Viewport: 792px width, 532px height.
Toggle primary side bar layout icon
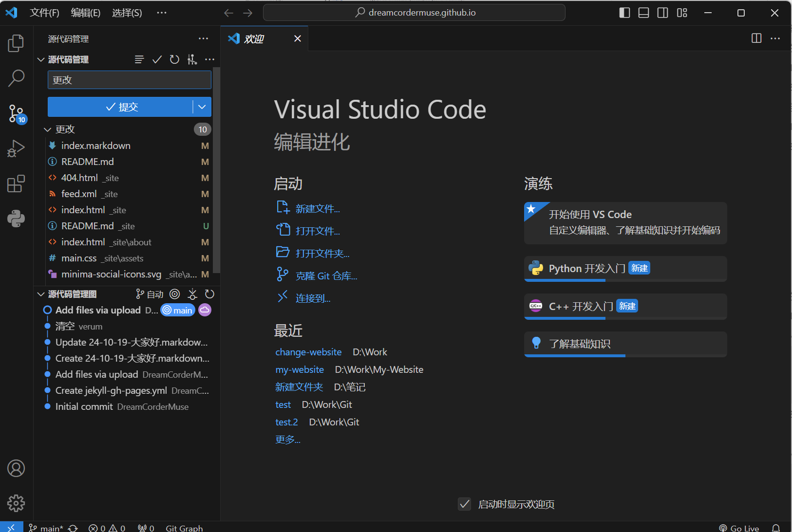pos(624,13)
